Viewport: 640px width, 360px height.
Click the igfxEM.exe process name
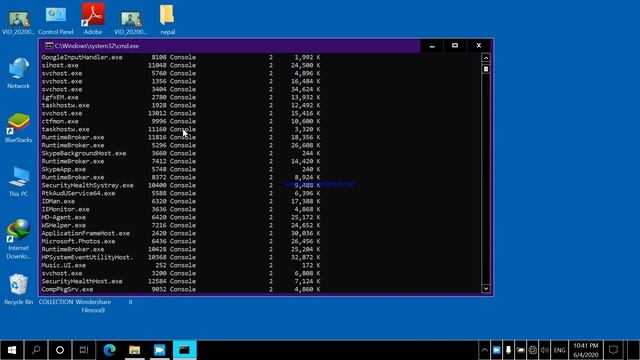(60, 97)
